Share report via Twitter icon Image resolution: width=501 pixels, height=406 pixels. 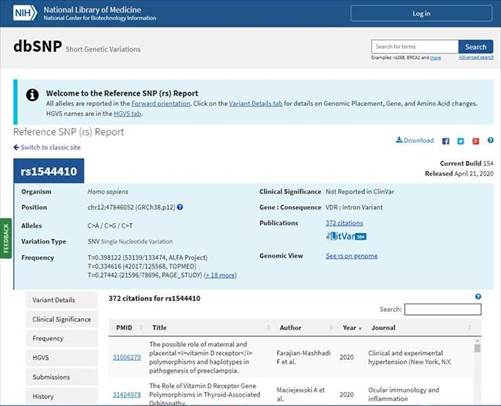461,141
